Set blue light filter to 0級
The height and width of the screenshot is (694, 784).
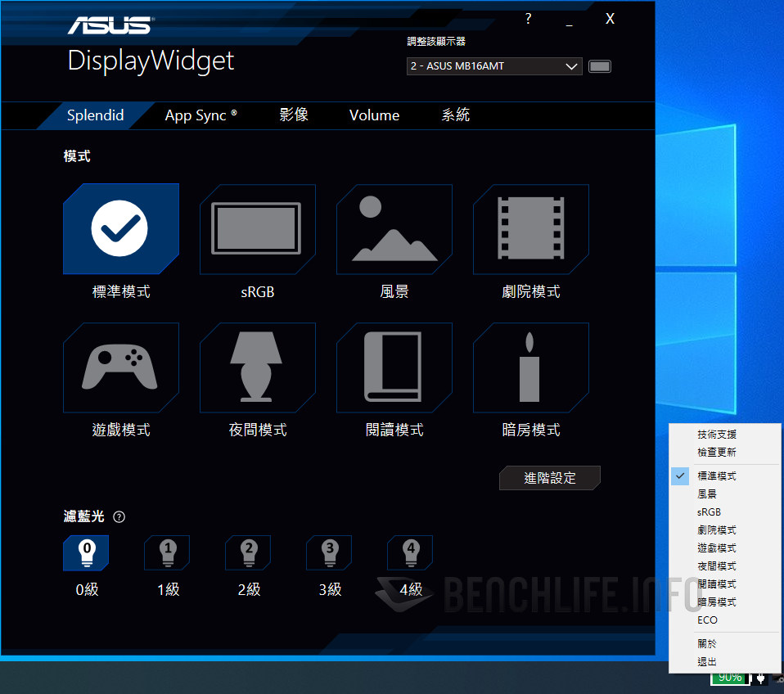pos(86,553)
